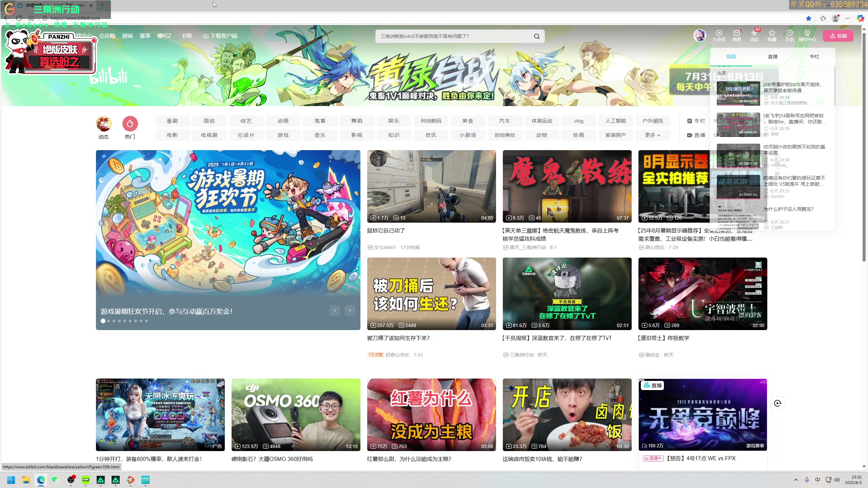Open the 历史 history clock icon
Viewport: 868px width, 488px height.
(x=790, y=36)
